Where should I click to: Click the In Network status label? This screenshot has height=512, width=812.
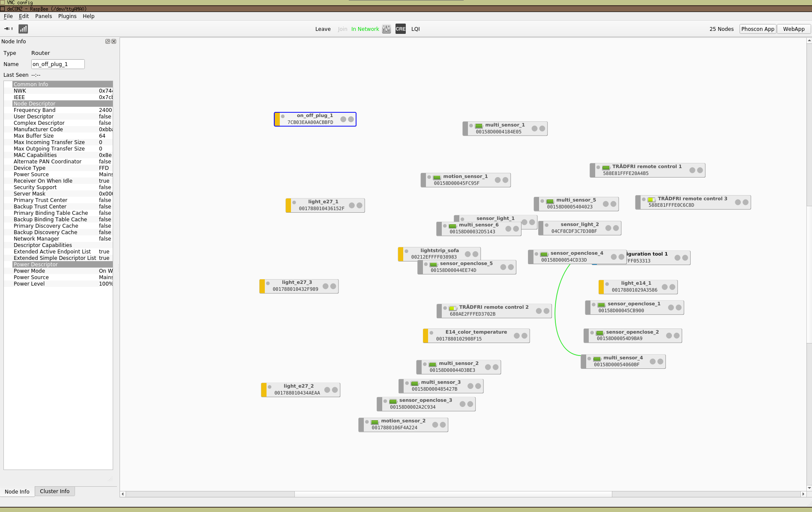click(365, 29)
